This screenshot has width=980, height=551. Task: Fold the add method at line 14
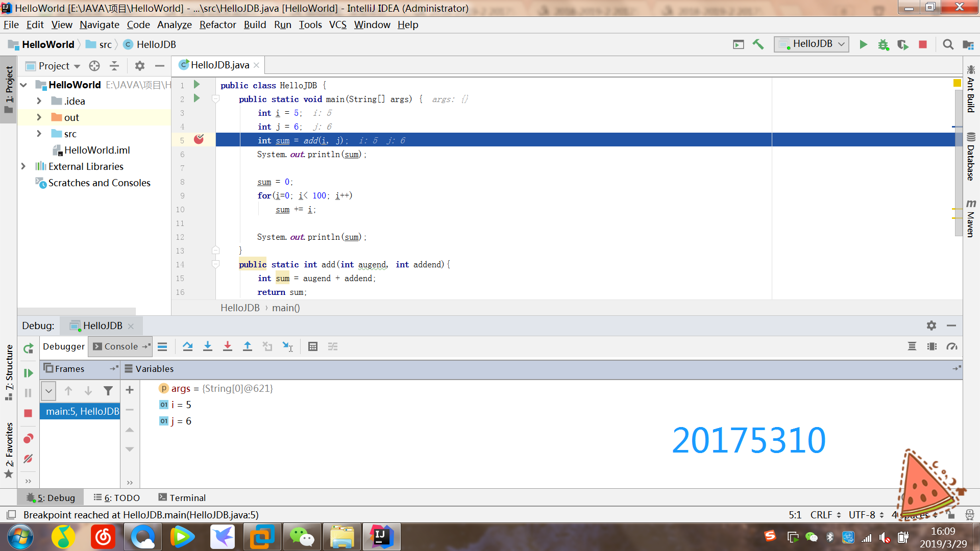click(215, 264)
